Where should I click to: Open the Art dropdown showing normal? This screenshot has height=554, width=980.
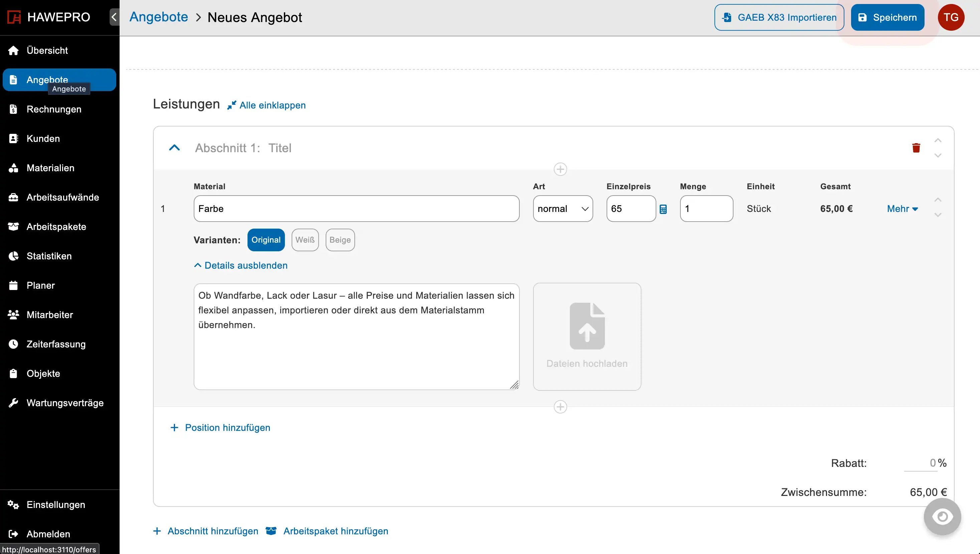click(x=563, y=209)
